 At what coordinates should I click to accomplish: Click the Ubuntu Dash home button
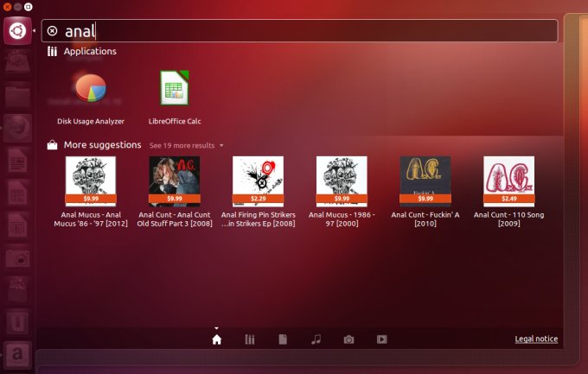coord(17,31)
